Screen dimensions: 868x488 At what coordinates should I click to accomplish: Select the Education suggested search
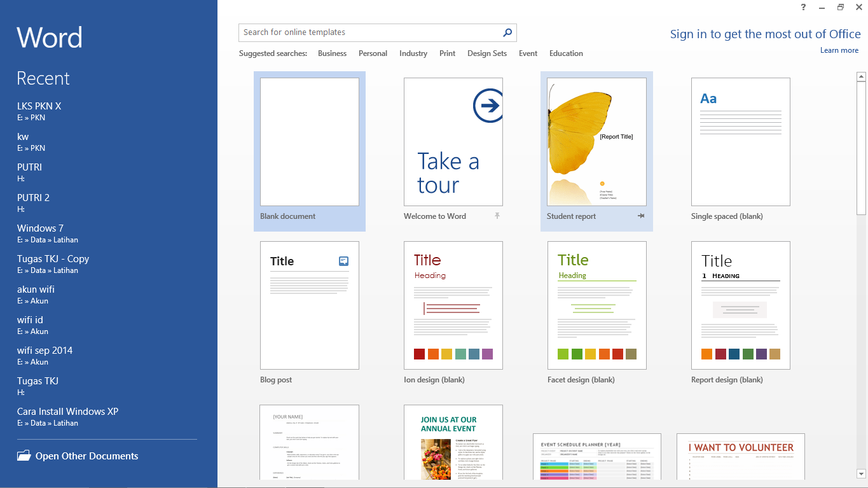(565, 53)
